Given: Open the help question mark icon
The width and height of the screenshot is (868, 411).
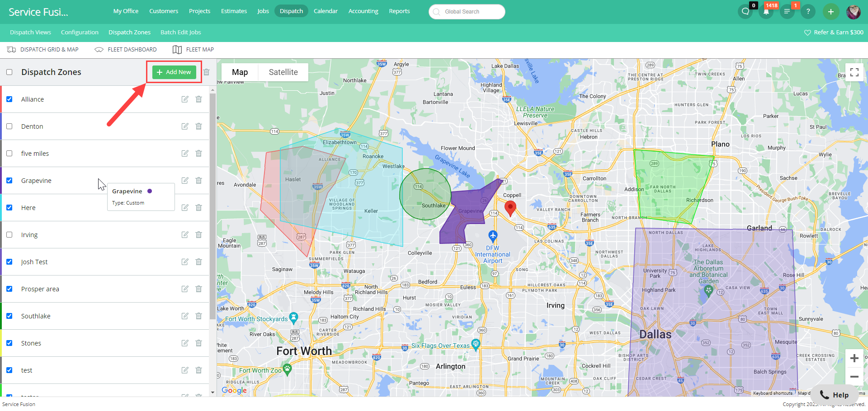Looking at the screenshot, I should (808, 11).
